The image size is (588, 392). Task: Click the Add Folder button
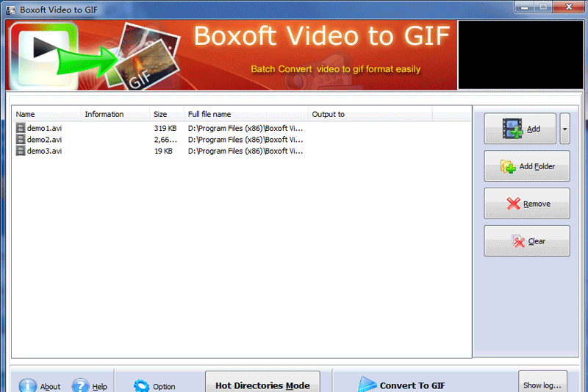527,166
